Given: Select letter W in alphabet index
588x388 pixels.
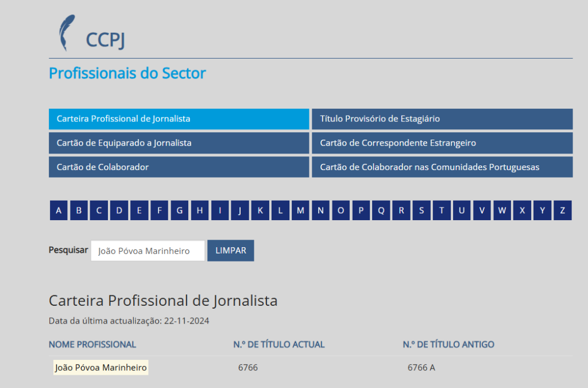Looking at the screenshot, I should [x=502, y=210].
